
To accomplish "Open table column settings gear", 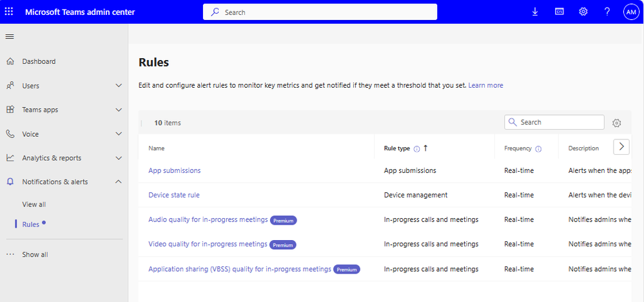I will 616,123.
